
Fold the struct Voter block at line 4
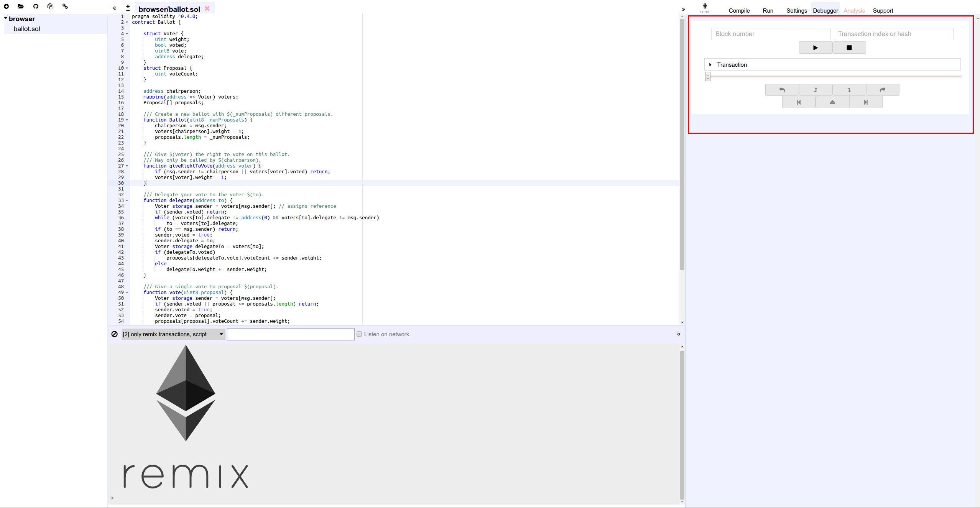(x=127, y=34)
